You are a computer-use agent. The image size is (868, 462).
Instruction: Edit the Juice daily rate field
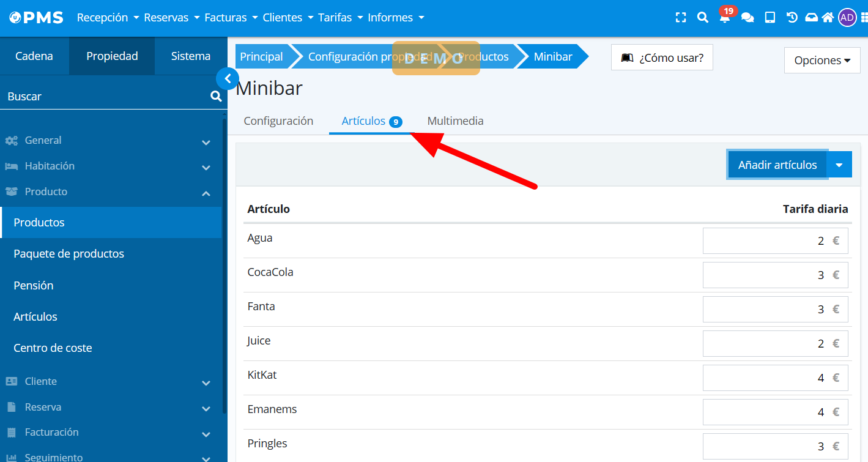point(775,344)
